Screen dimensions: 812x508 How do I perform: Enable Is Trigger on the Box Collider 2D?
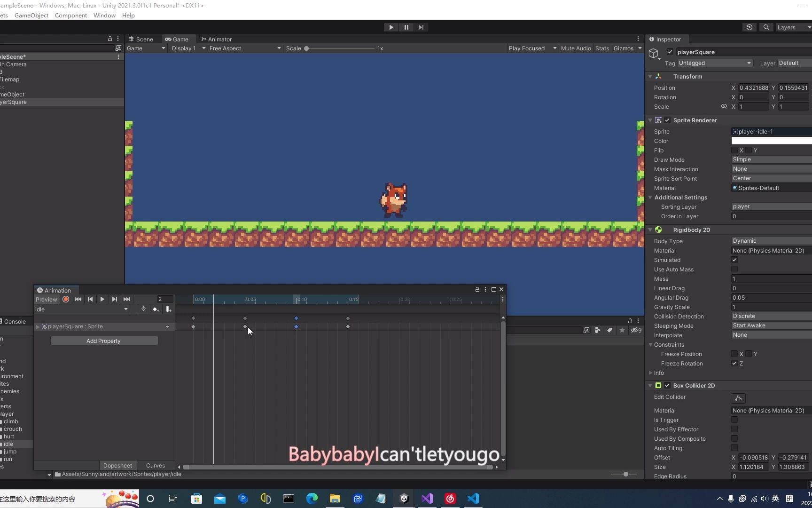734,420
